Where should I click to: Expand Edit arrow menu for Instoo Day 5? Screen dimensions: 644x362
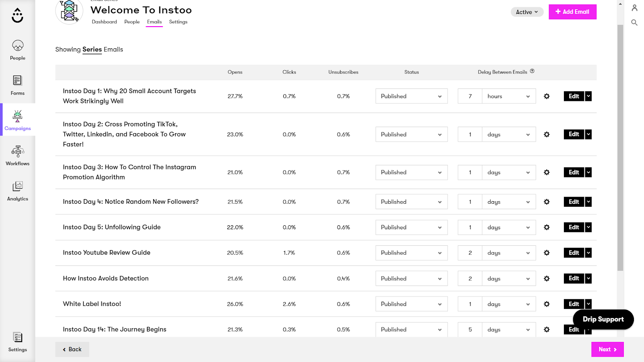pos(588,227)
